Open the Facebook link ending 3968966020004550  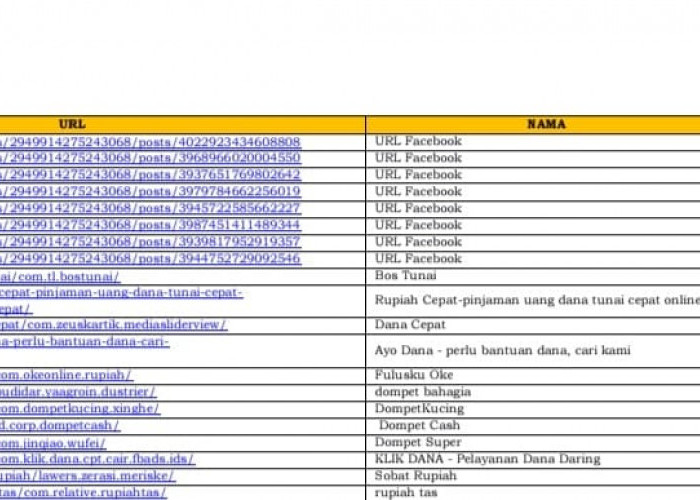pos(150,158)
